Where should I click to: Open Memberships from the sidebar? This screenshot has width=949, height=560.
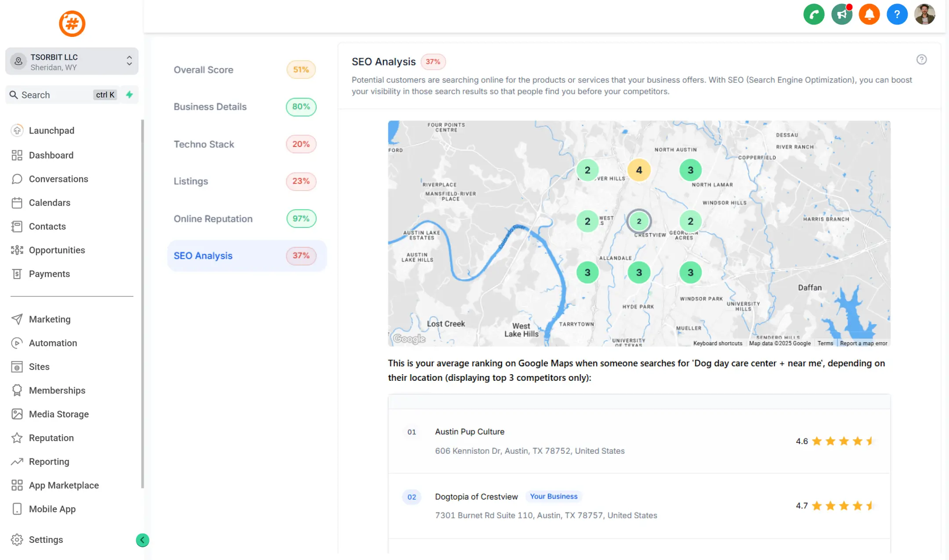point(57,390)
